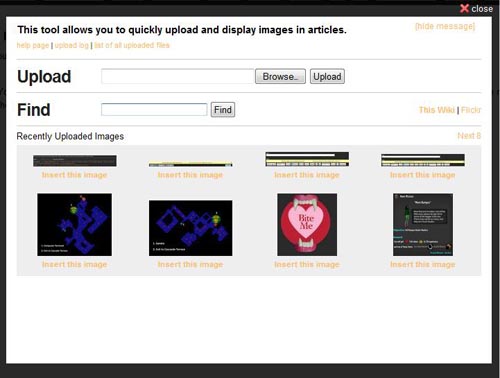Insert the Bite Me heart image
The image size is (500, 378).
[307, 264]
